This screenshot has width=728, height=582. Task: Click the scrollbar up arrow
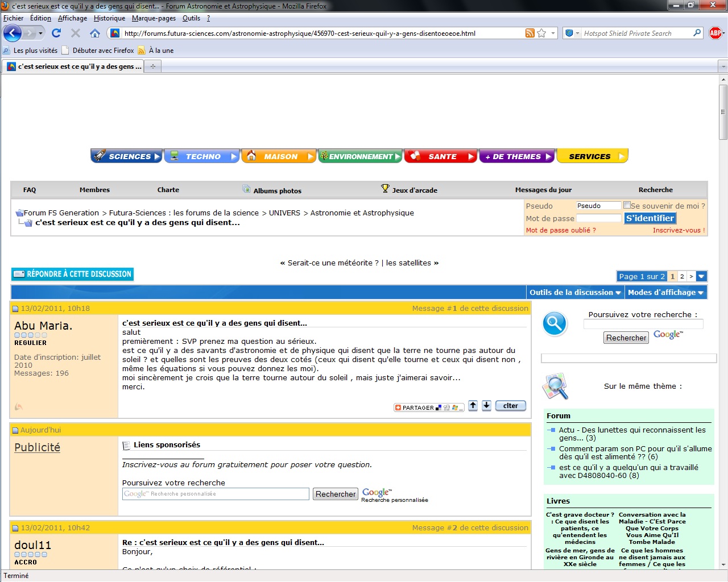(x=723, y=80)
